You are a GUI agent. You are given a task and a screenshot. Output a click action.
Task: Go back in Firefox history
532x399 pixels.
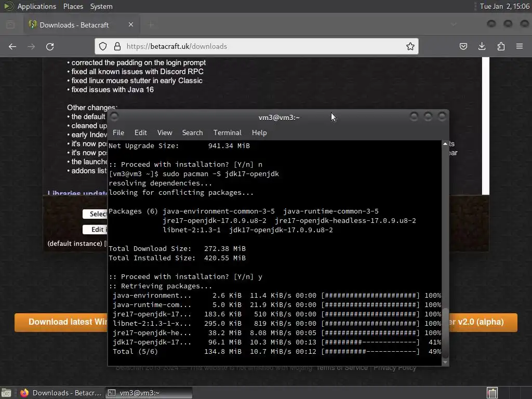[x=12, y=46]
